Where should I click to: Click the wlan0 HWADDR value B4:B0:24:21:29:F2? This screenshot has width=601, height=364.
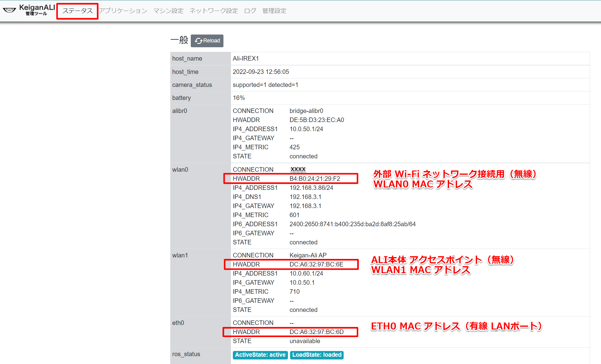[x=315, y=179]
